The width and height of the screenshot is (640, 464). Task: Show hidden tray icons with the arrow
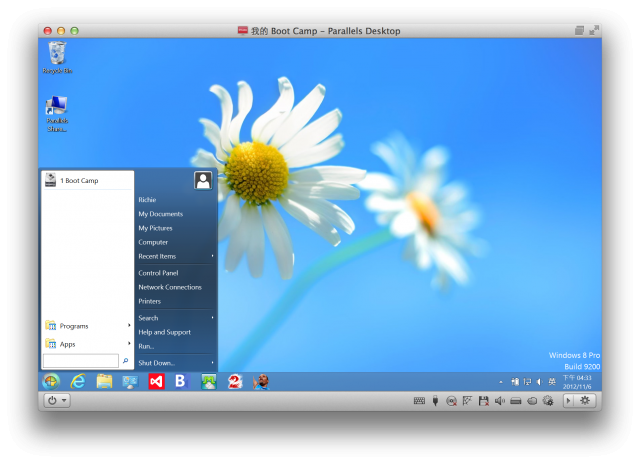pyautogui.click(x=501, y=382)
